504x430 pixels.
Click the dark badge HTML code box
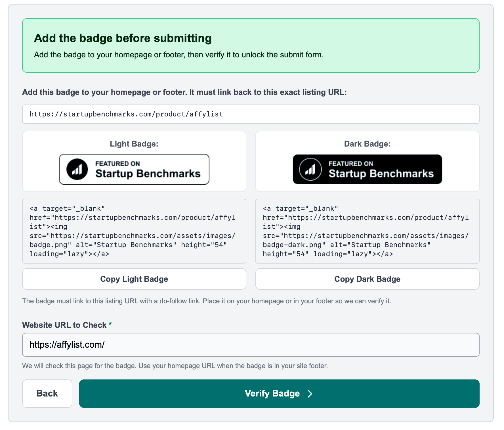pyautogui.click(x=367, y=231)
